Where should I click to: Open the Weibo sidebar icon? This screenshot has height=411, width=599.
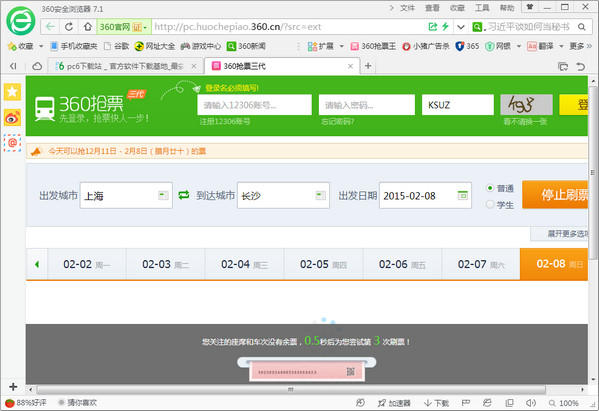[x=12, y=118]
